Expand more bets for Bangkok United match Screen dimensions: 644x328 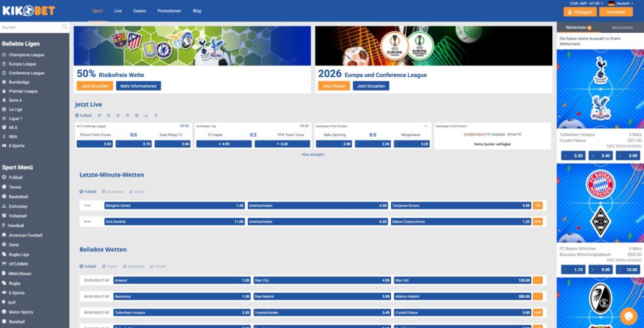pos(538,205)
